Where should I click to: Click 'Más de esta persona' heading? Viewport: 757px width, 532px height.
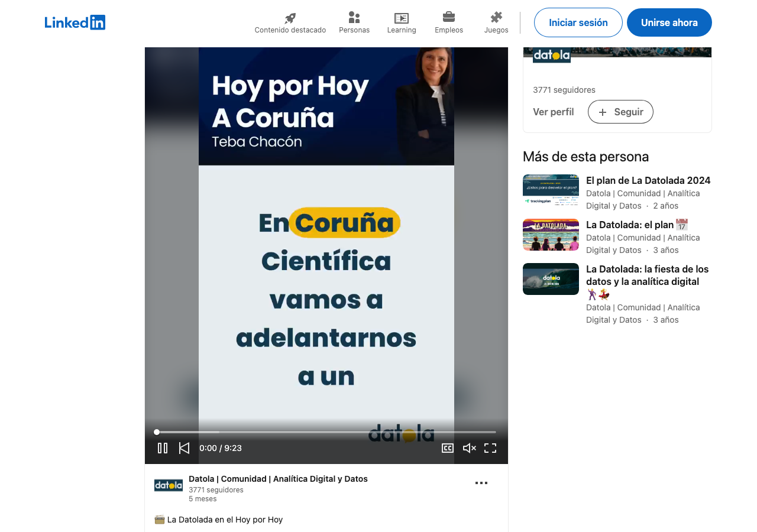[x=586, y=157]
